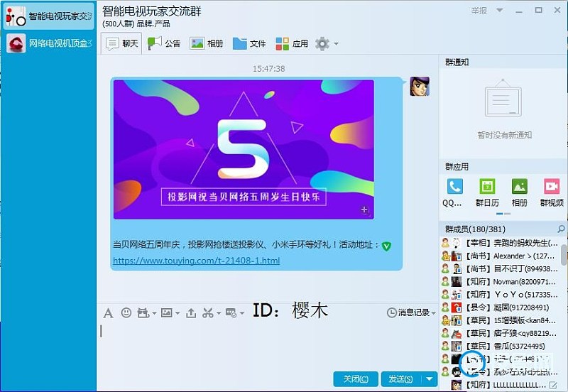Click the 群通知 panel heading
This screenshot has height=392, width=568.
[457, 62]
